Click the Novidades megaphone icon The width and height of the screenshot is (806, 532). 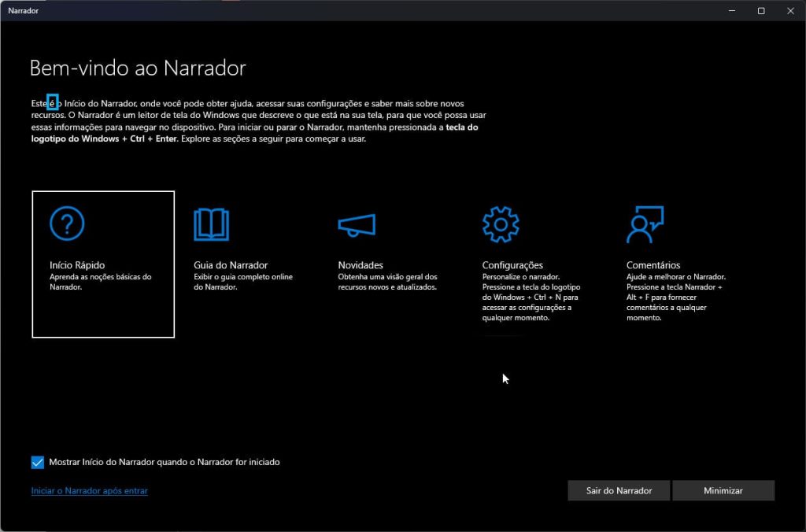click(357, 226)
